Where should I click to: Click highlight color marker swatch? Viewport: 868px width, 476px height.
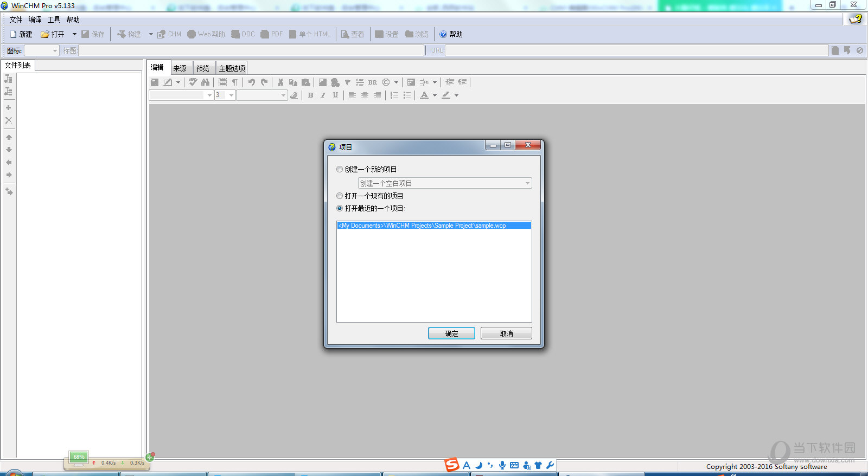pos(446,95)
